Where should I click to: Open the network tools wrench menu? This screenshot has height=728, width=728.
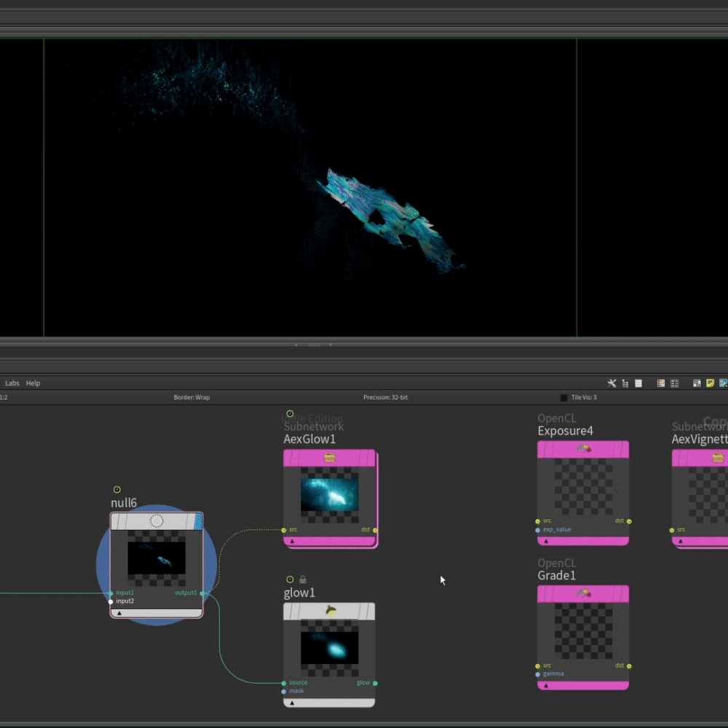[x=612, y=383]
